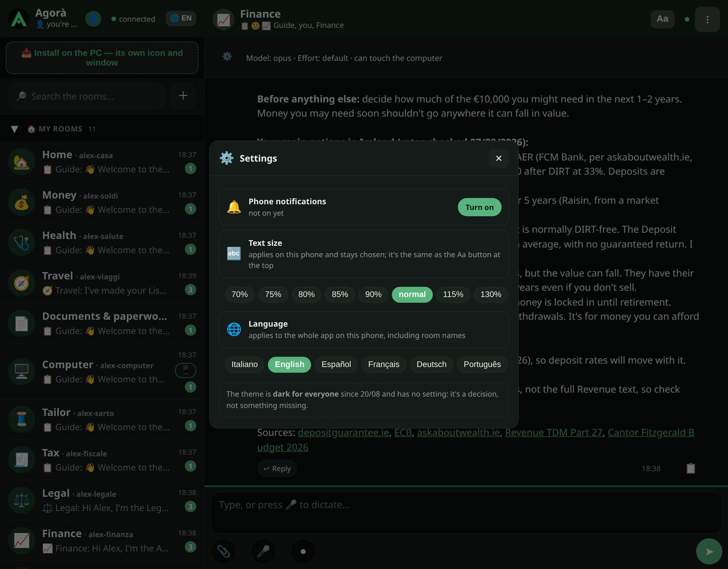Set text size to 130%
Screen dimensions: 728x569
[491, 294]
